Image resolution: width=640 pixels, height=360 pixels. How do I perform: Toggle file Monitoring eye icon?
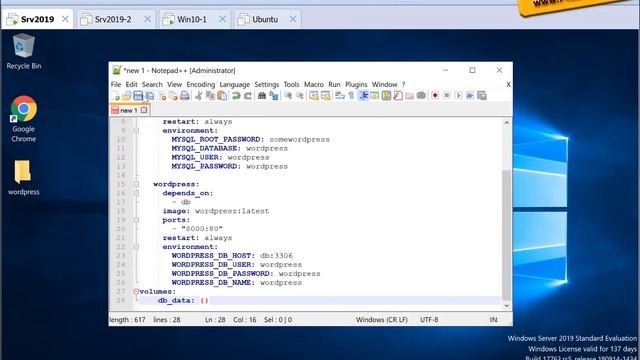click(x=421, y=96)
